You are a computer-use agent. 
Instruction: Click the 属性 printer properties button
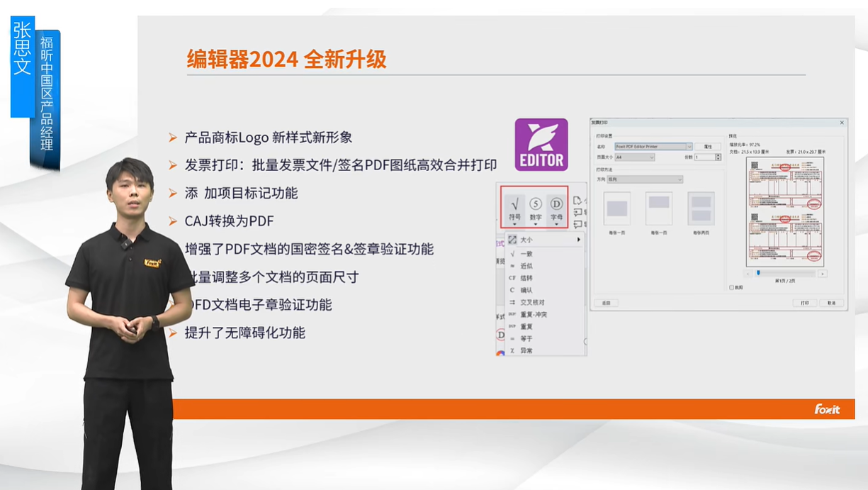[x=709, y=147]
